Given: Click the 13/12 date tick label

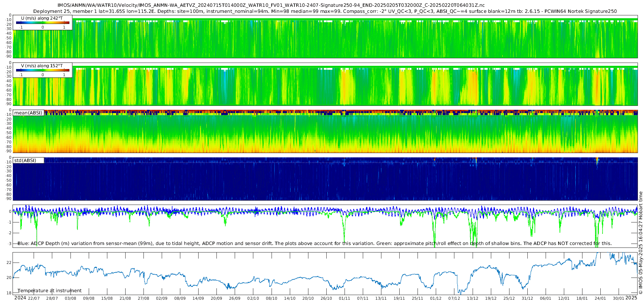Looking at the screenshot, I should click(473, 299).
